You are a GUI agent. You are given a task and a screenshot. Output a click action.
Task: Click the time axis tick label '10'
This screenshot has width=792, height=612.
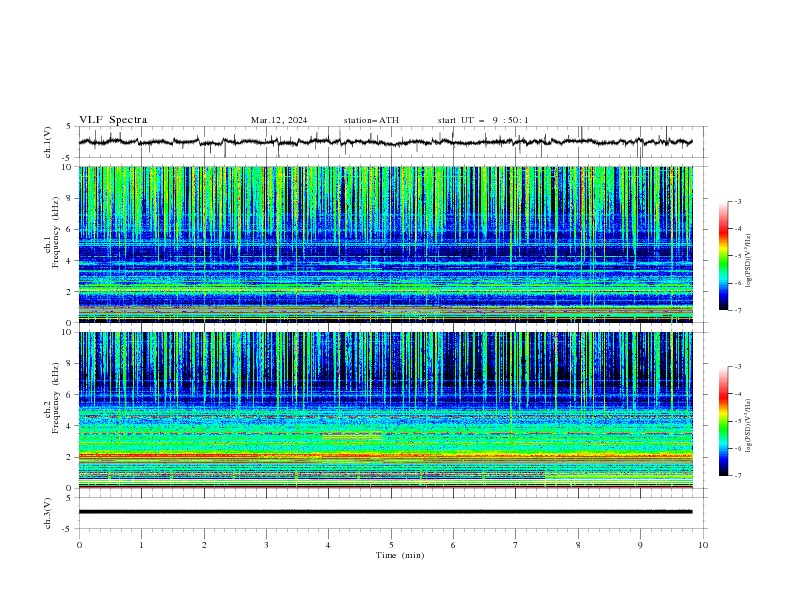point(703,545)
